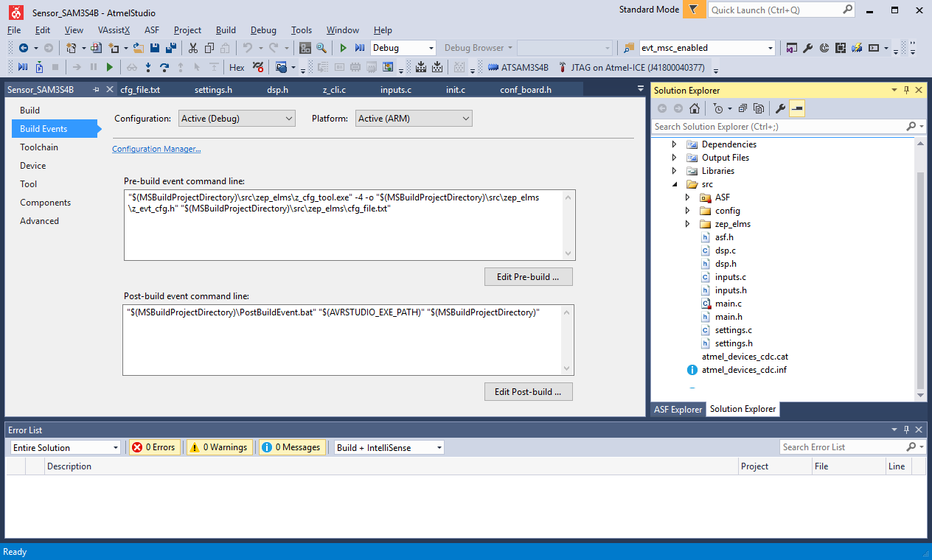Expand the ASF folder in Solution Explorer
This screenshot has height=560, width=932.
[x=687, y=197]
